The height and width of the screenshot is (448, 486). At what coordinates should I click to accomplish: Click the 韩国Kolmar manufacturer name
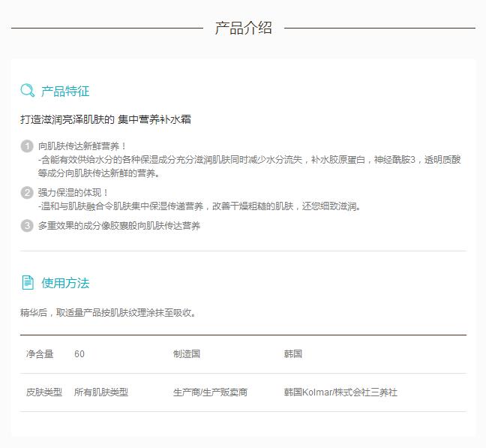[x=340, y=392]
